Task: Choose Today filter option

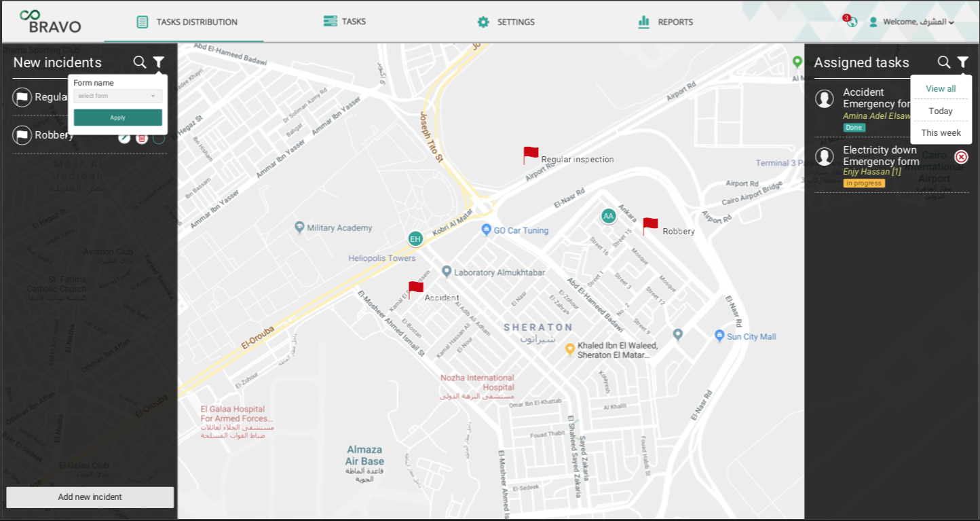Action: (941, 111)
